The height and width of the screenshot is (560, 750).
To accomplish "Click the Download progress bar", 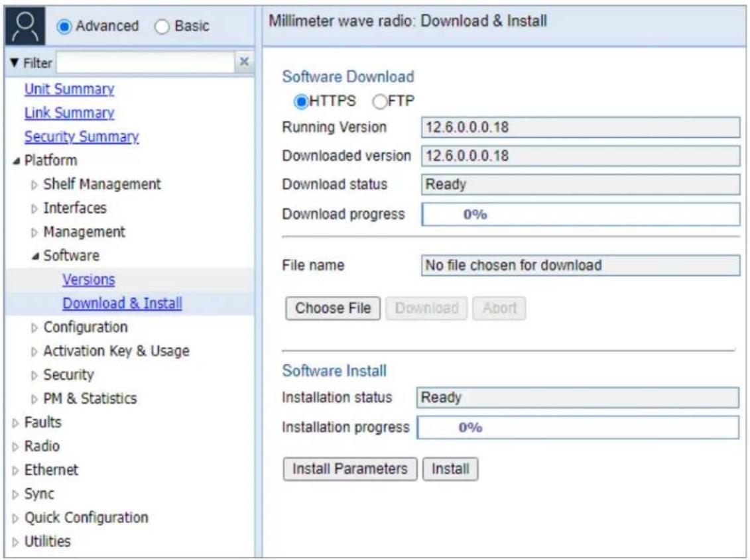I will (x=581, y=214).
